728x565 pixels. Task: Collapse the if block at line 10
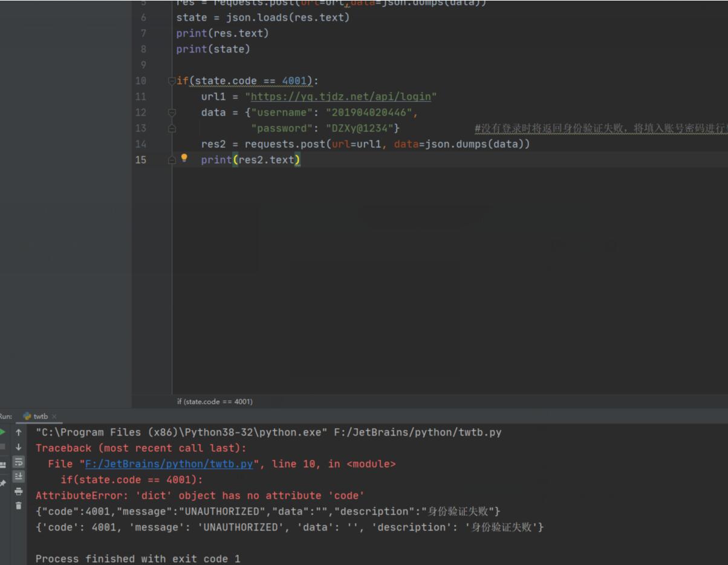tap(172, 81)
